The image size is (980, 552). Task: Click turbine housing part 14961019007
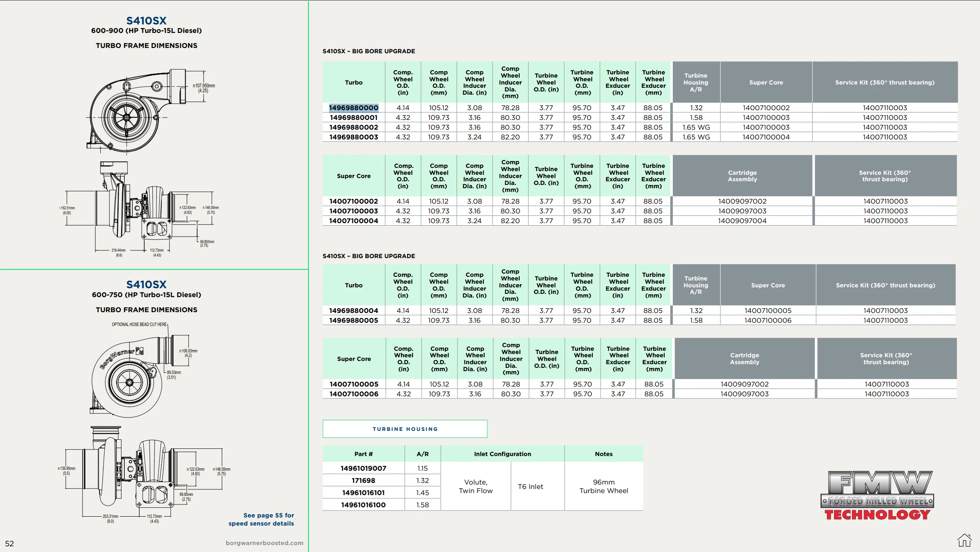coord(363,468)
